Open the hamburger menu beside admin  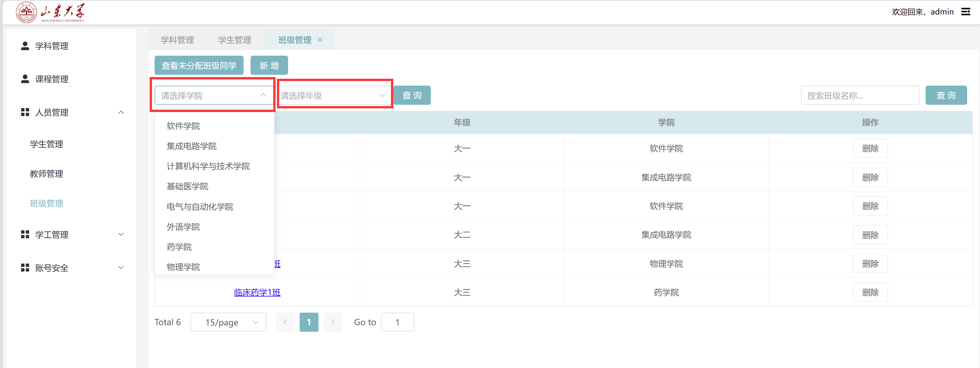click(965, 12)
